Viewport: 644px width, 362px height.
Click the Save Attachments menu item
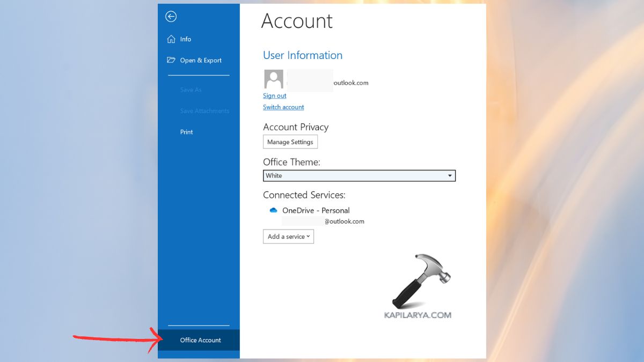click(204, 110)
